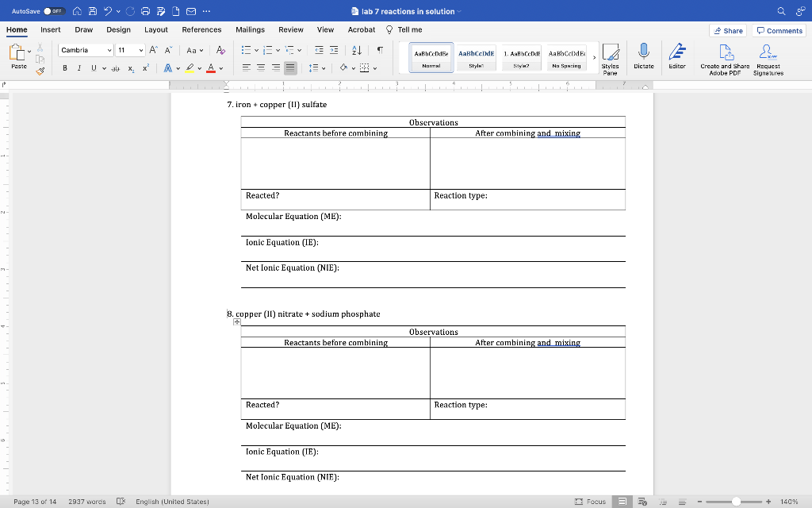This screenshot has width=812, height=508.
Task: Click Request Signatures
Action: click(x=768, y=59)
